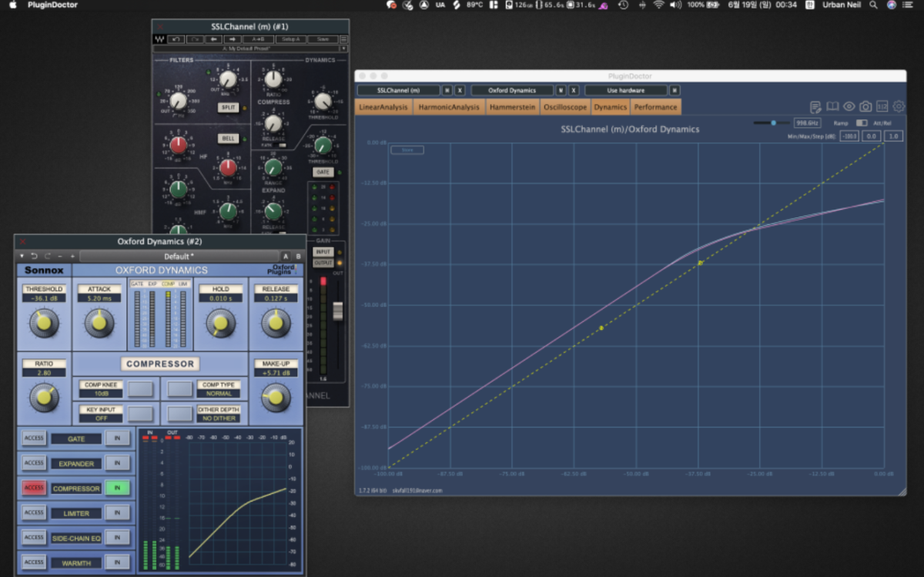Click the A→B copy button in SSLChannel
The image size is (924, 577).
point(257,39)
